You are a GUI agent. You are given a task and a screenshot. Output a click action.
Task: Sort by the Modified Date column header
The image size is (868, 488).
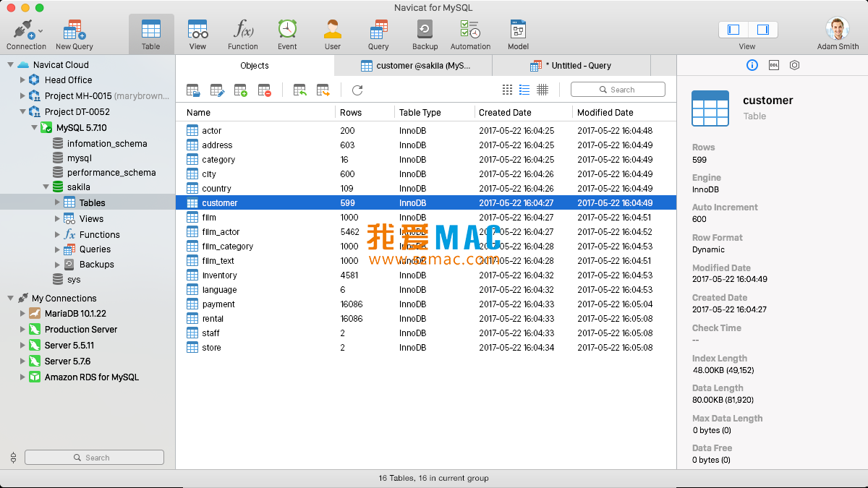coord(624,113)
